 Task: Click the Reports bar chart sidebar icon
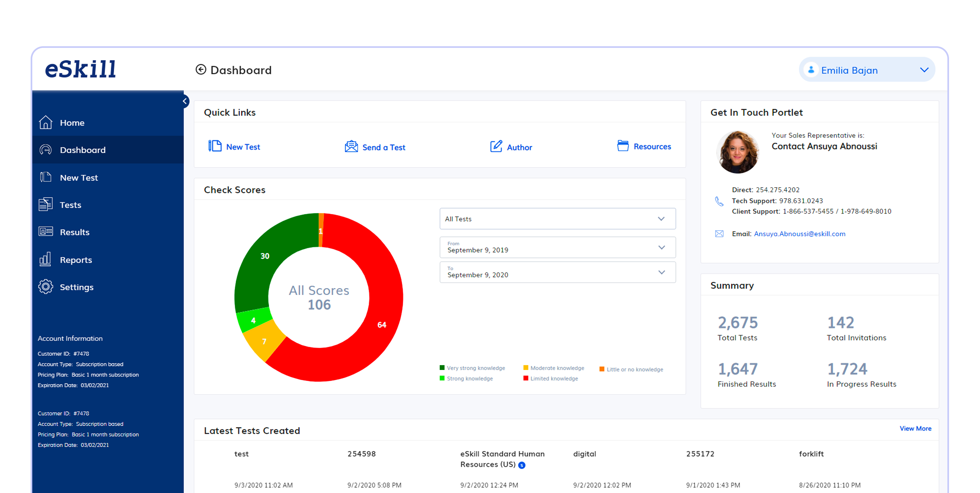(x=45, y=259)
